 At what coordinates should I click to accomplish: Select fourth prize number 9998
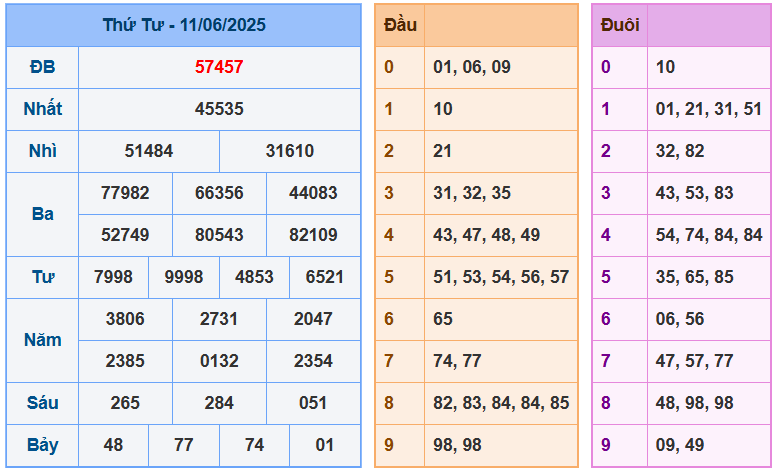click(x=184, y=277)
